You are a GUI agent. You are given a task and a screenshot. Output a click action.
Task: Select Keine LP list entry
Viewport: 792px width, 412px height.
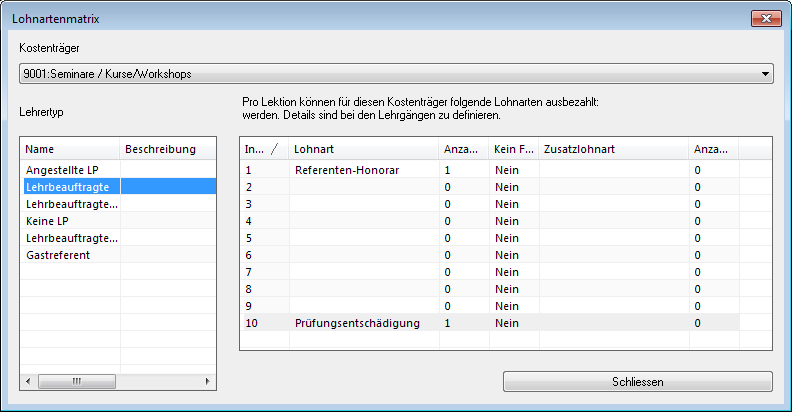pos(46,220)
